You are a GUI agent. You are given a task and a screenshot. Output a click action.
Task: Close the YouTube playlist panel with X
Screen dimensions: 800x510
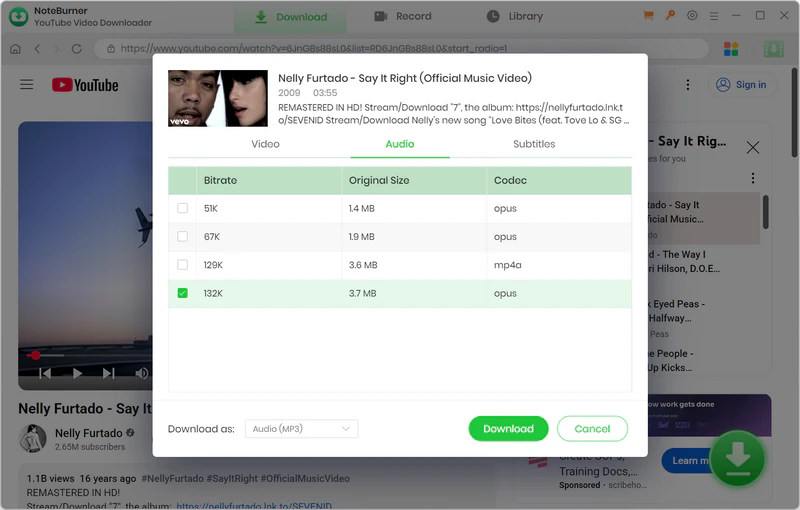pos(753,147)
